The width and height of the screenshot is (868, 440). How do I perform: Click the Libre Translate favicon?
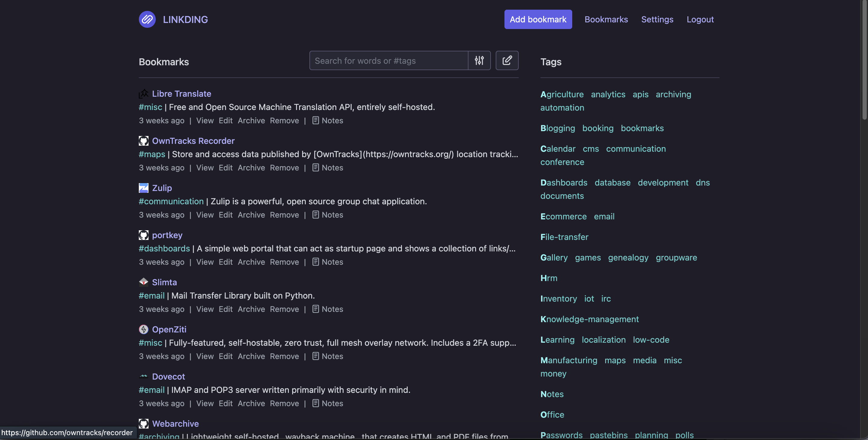point(144,94)
